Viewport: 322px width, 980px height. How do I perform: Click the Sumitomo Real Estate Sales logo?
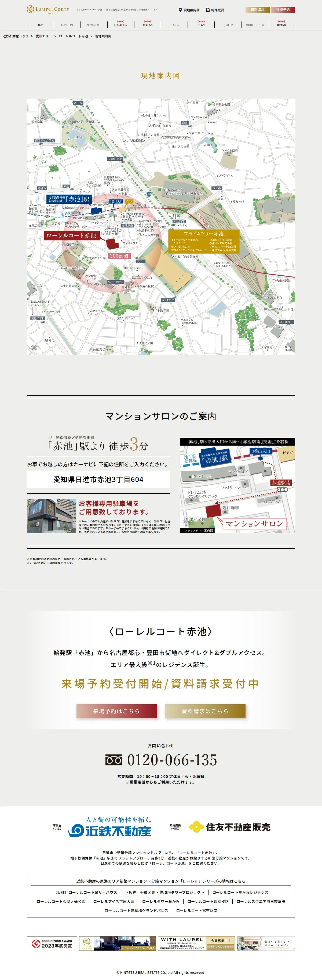click(x=230, y=827)
